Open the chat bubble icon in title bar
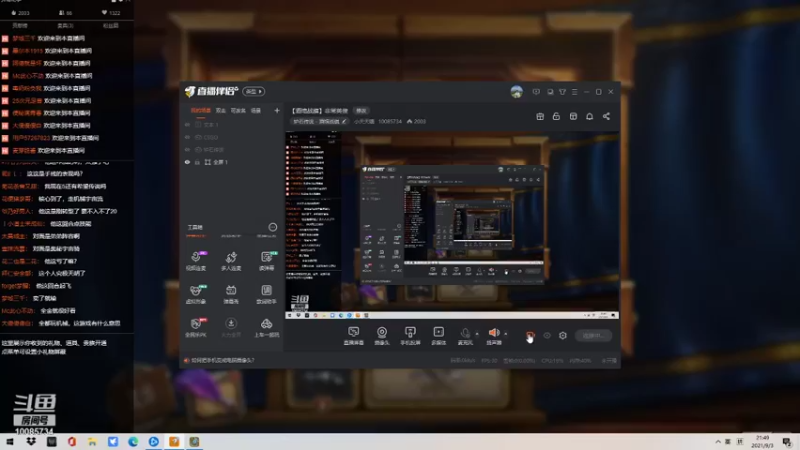800x450 pixels. click(550, 92)
